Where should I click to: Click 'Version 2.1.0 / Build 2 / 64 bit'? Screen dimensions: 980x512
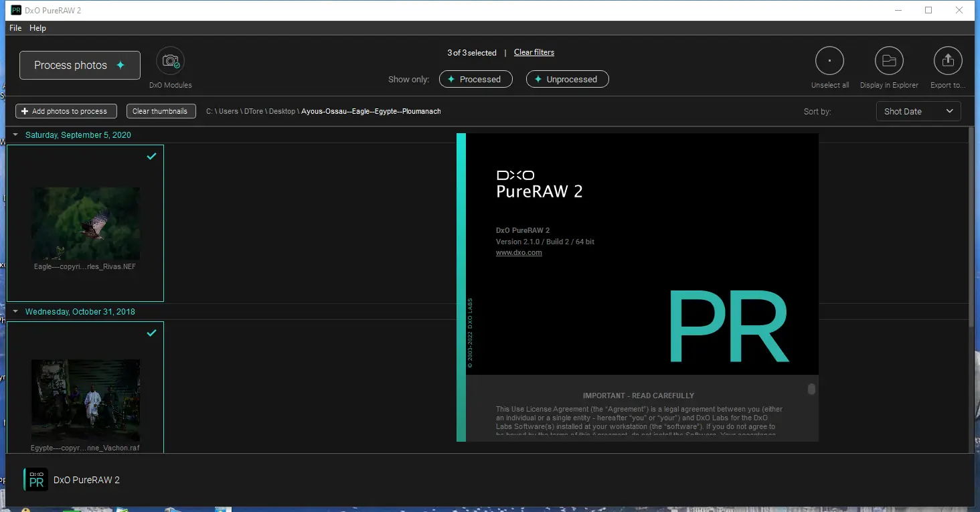545,242
